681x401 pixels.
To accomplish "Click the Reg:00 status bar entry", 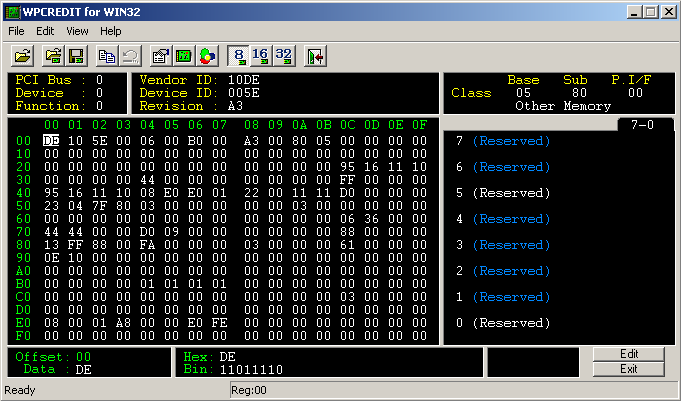I will pos(249,390).
